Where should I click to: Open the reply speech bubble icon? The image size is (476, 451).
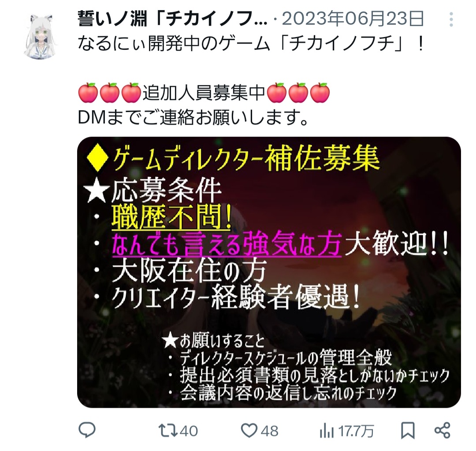(87, 430)
